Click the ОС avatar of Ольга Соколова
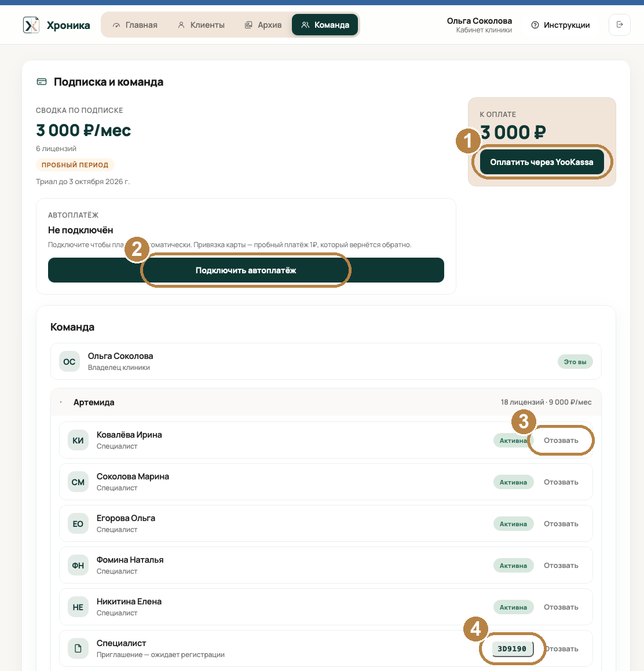 point(69,362)
